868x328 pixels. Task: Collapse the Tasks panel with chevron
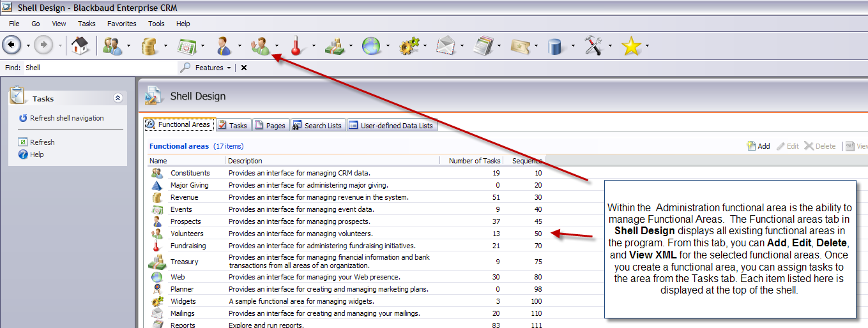tap(118, 98)
